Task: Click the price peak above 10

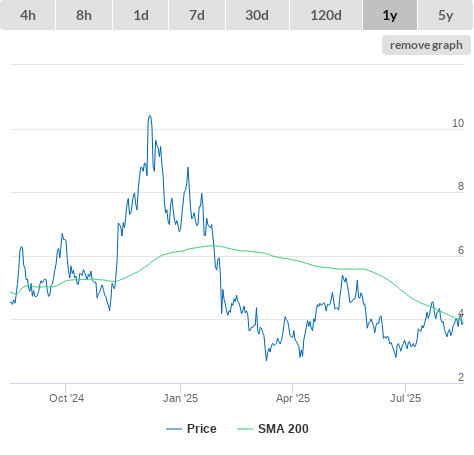Action: pos(150,116)
